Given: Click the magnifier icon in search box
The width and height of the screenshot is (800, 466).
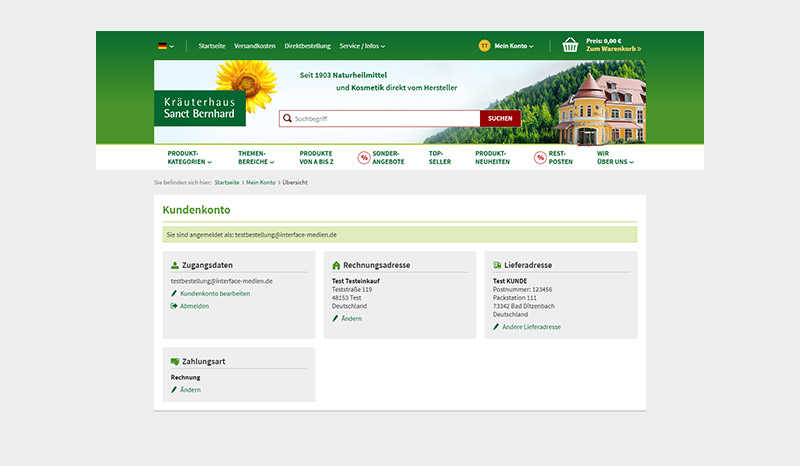Looking at the screenshot, I should point(287,118).
